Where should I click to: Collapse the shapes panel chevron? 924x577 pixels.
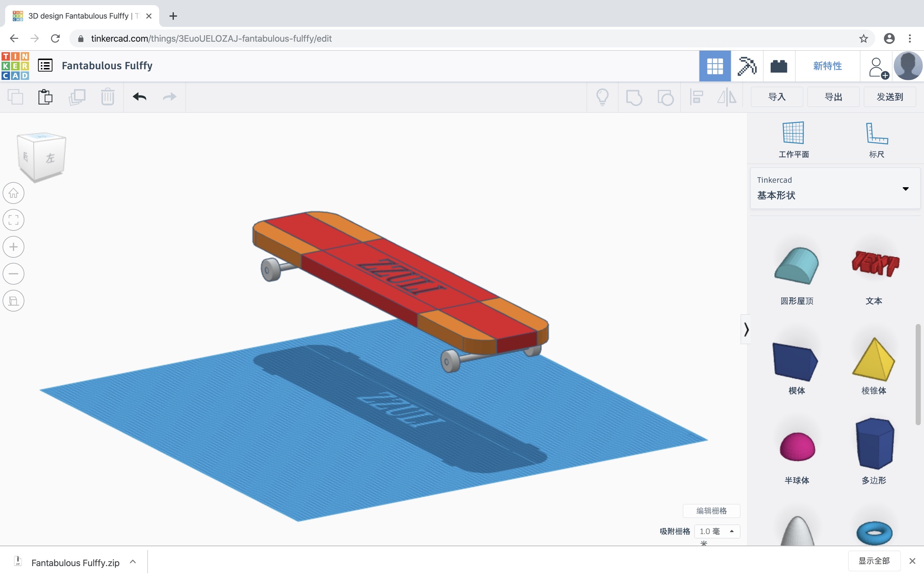coord(746,329)
